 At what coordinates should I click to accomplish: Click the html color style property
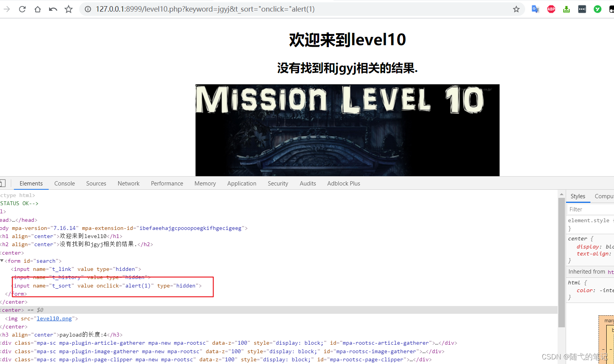click(595, 290)
